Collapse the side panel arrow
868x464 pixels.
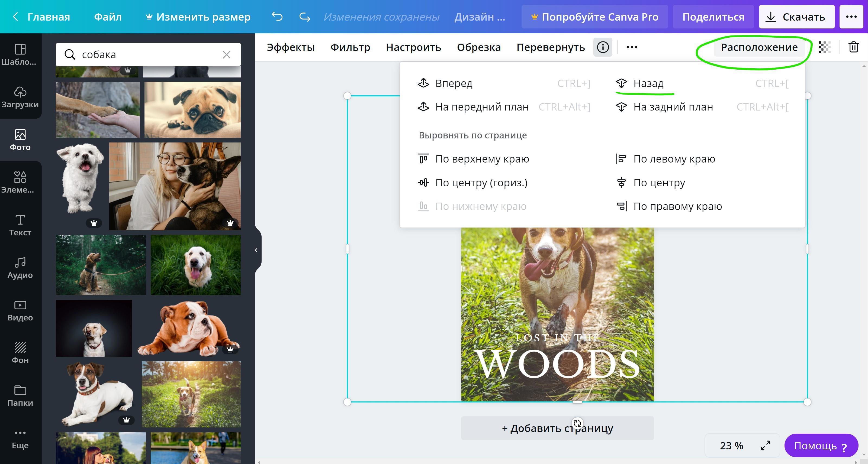coord(256,250)
